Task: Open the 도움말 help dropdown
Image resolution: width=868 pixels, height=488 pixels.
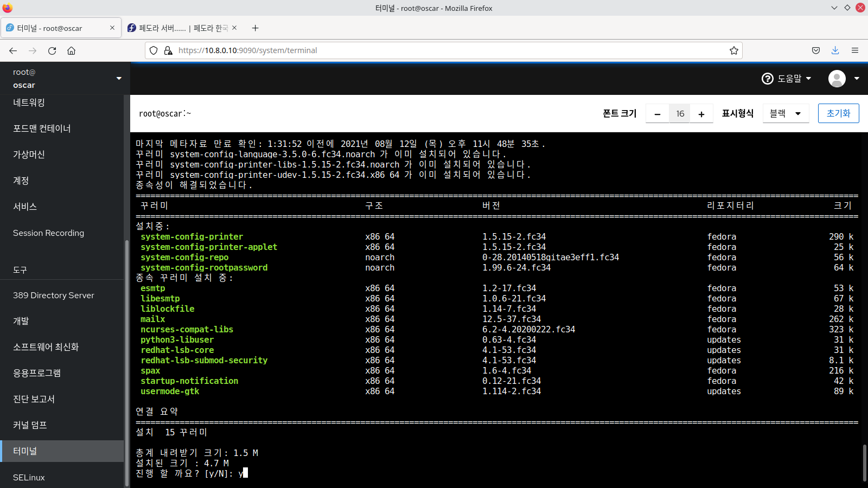Action: [x=787, y=79]
